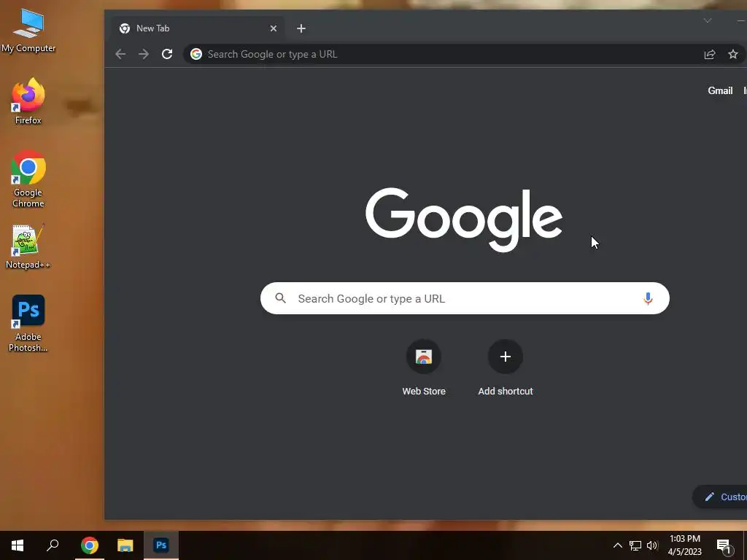Go forward in Chrome browser history
Screen dimensions: 747x560
(144, 54)
